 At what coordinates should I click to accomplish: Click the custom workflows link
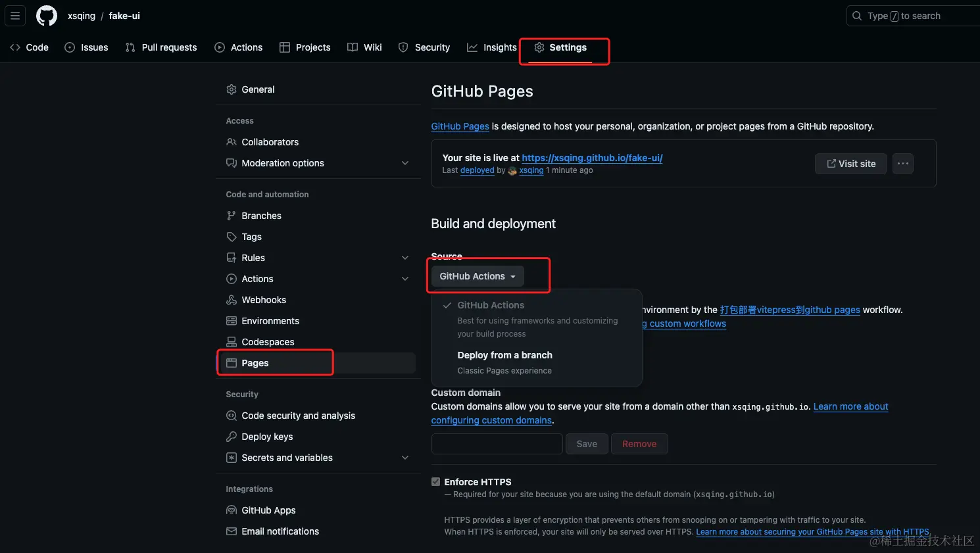[684, 324]
